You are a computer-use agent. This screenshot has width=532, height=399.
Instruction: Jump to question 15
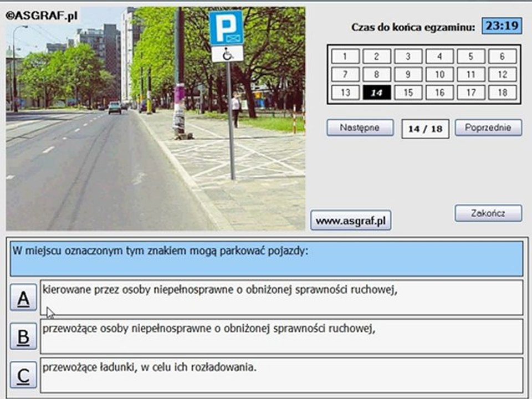coord(408,93)
